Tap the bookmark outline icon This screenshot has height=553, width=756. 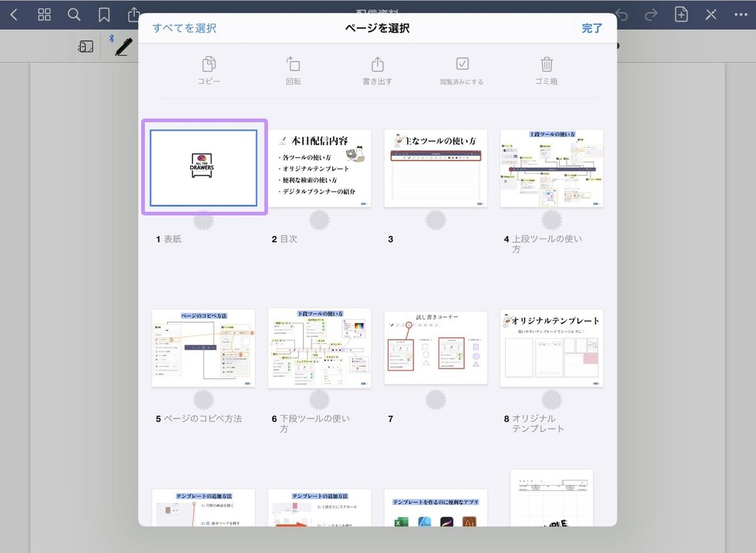coord(103,14)
